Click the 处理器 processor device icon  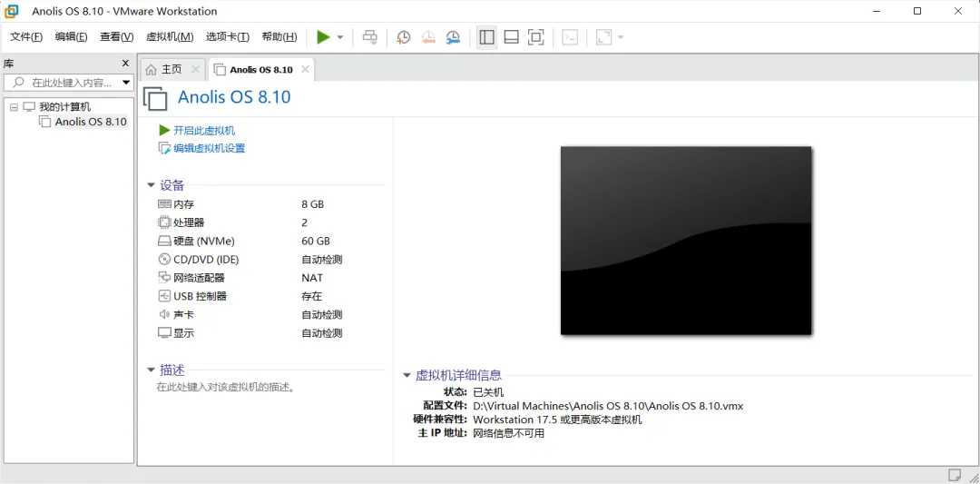pyautogui.click(x=164, y=222)
